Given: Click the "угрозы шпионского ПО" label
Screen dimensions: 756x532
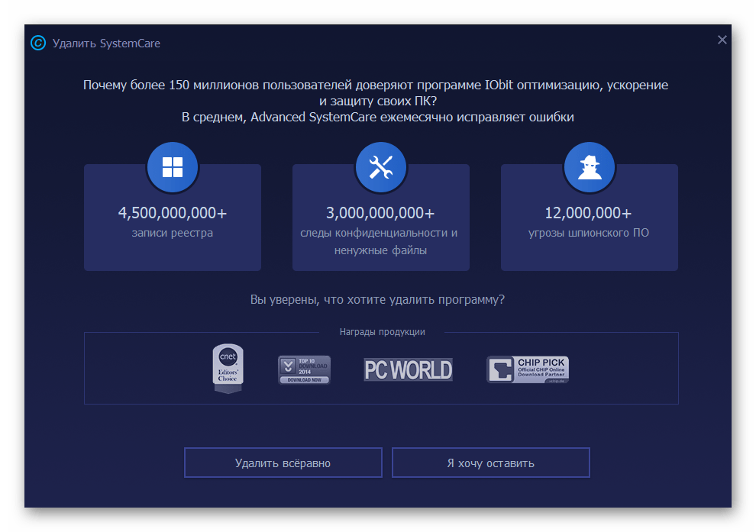Looking at the screenshot, I should [589, 233].
